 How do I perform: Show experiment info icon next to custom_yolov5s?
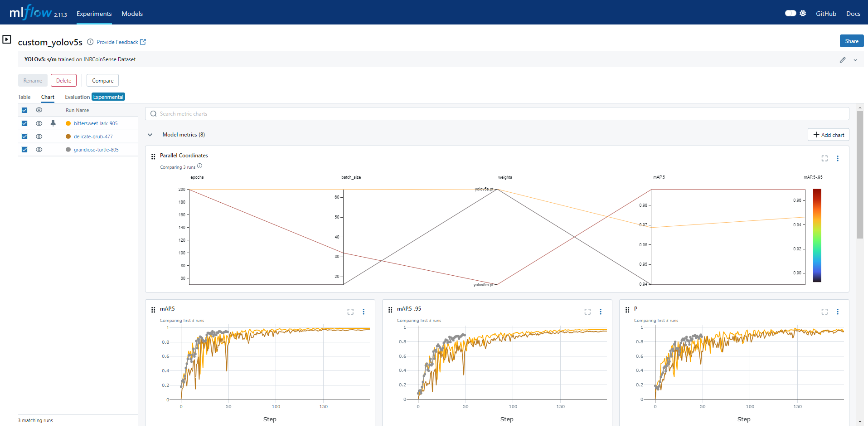(x=90, y=42)
